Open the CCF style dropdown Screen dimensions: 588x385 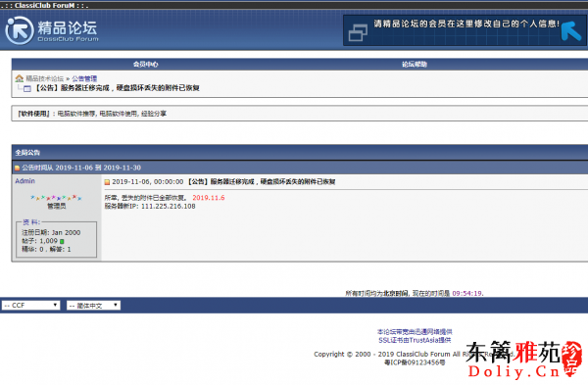tap(30, 305)
